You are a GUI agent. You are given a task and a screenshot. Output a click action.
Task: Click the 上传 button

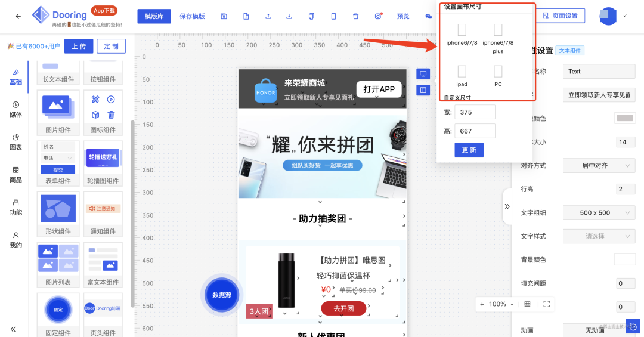[79, 47]
